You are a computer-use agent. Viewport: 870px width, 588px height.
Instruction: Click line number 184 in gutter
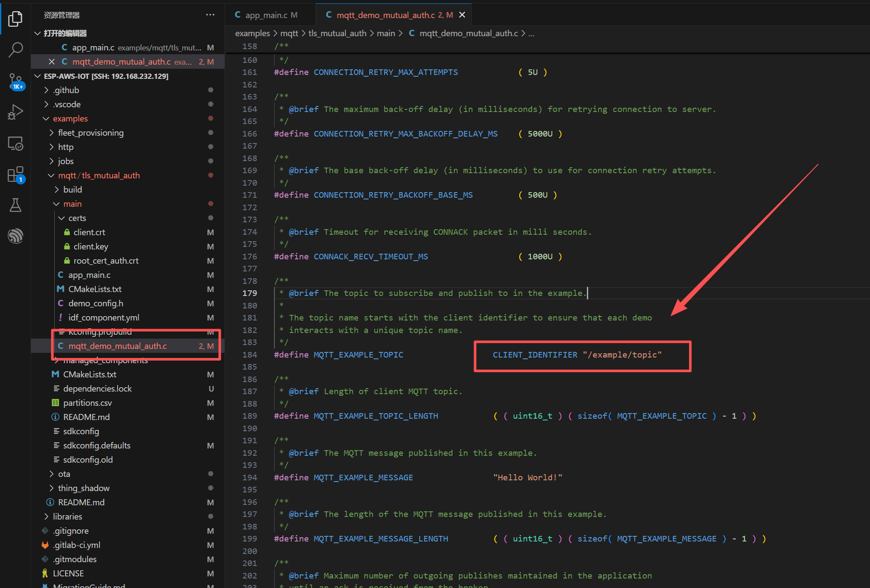[249, 355]
